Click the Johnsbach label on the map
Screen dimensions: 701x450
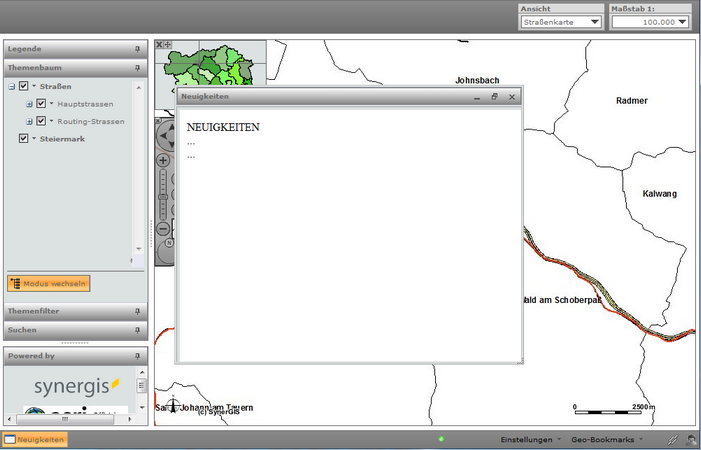477,80
